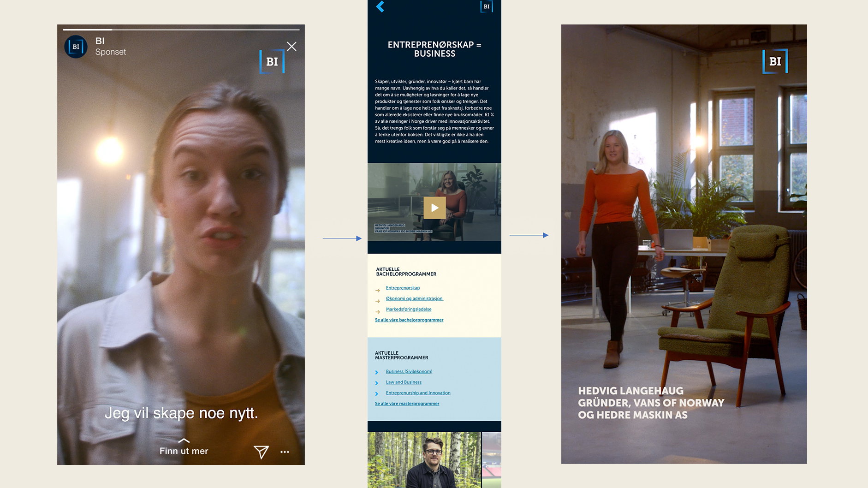The image size is (868, 488).
Task: Open Markedsføringsledelse bachelor link
Action: [x=409, y=309]
